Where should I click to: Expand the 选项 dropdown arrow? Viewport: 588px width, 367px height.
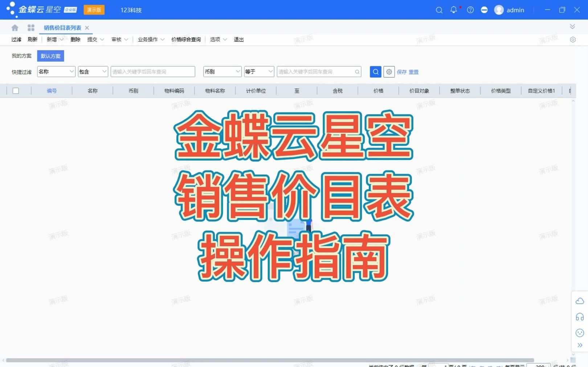click(x=225, y=40)
